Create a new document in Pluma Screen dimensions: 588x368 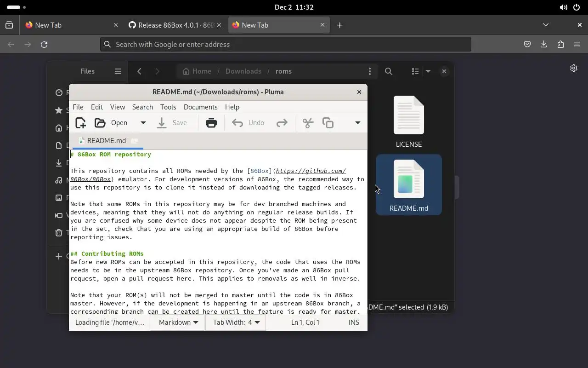pos(80,123)
